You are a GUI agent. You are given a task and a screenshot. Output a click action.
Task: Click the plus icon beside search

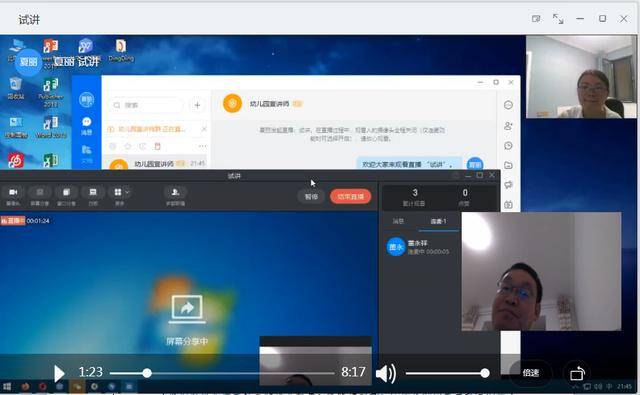pos(197,105)
